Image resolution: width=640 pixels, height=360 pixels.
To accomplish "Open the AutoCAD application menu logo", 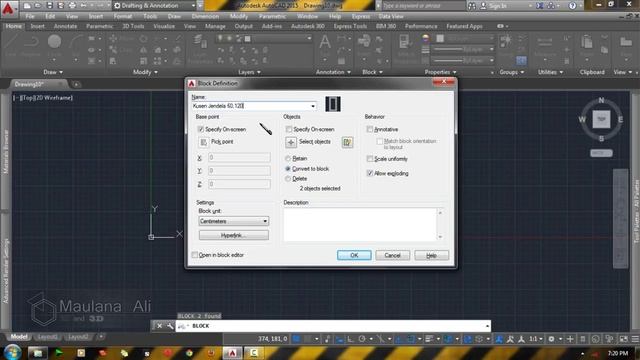I will [x=9, y=9].
